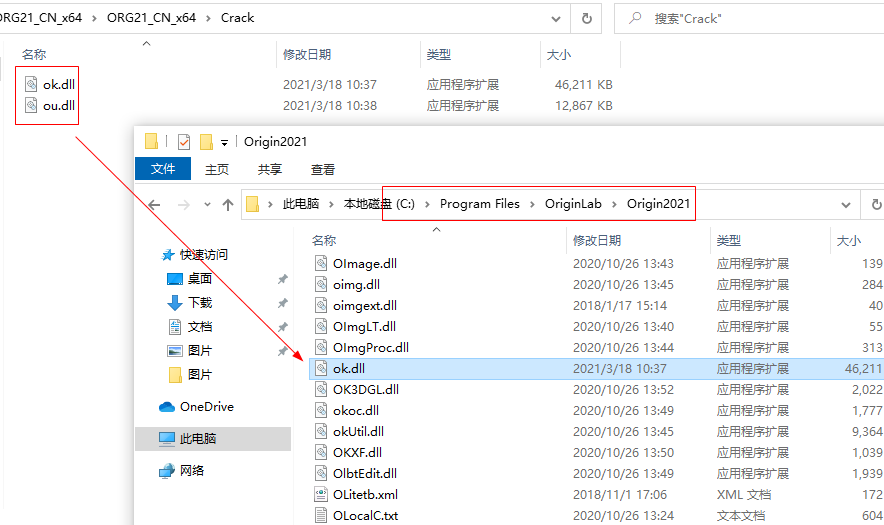Screen dimensions: 884x525
Task: Sort Crack window by 大小 column
Action: pyautogui.click(x=559, y=54)
